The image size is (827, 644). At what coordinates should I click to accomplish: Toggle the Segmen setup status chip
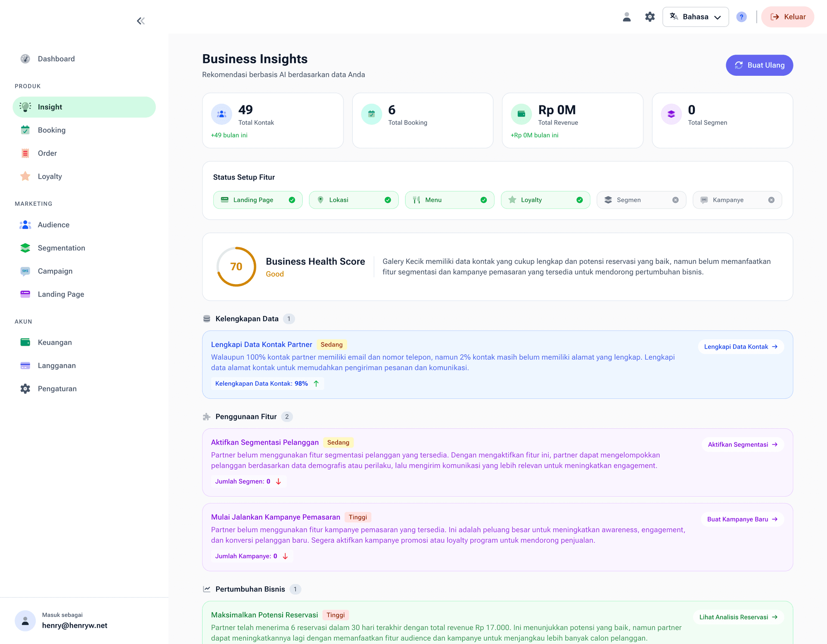[x=641, y=200]
